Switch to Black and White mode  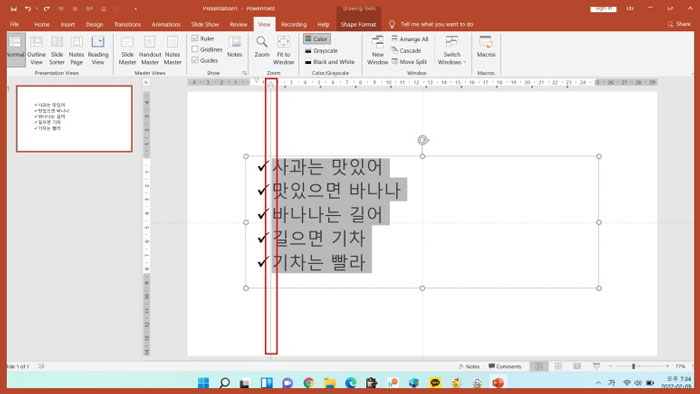click(330, 62)
